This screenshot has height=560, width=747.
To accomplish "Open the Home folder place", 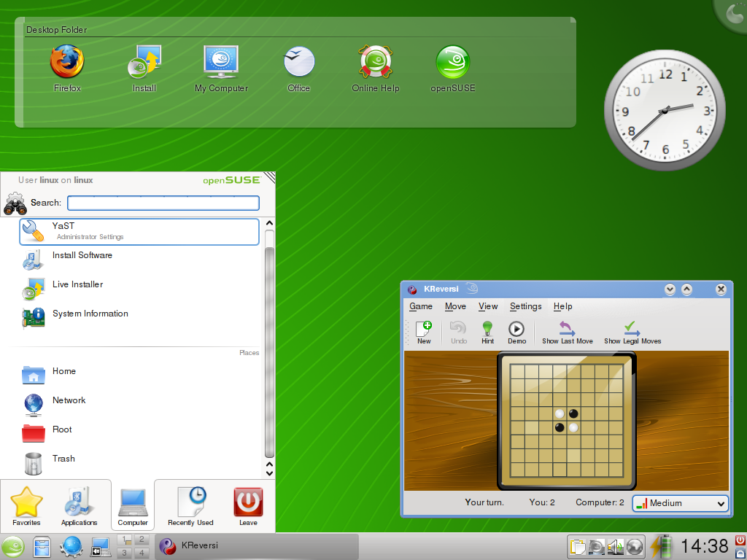I will pyautogui.click(x=139, y=376).
